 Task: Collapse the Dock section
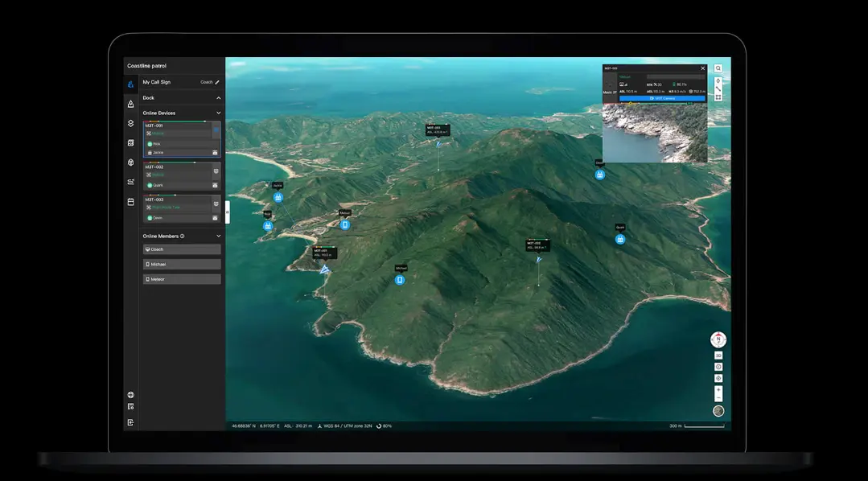pos(218,97)
